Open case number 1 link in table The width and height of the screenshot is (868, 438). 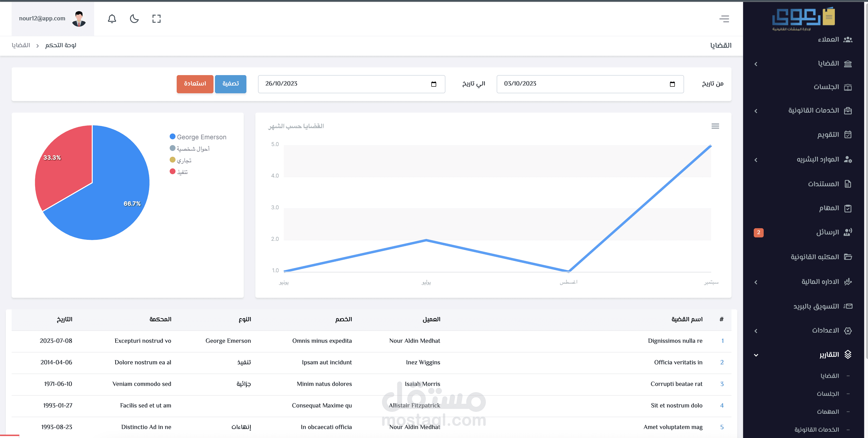coord(722,341)
